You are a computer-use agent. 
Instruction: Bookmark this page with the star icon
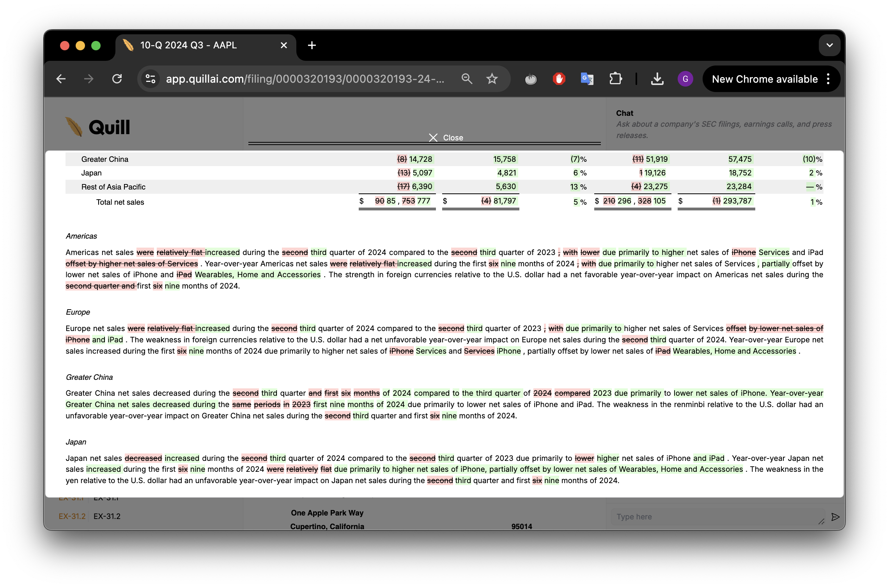coord(492,79)
